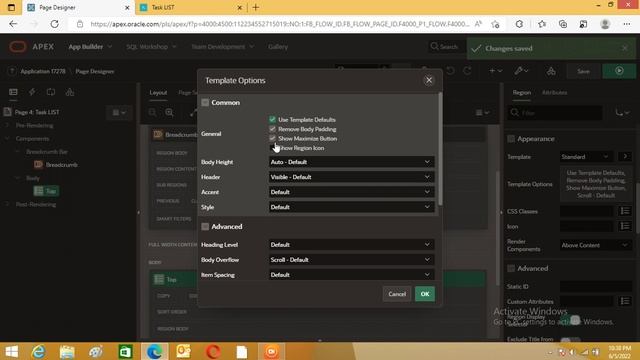The height and width of the screenshot is (360, 640).
Task: Click the Save button
Action: coord(583,71)
